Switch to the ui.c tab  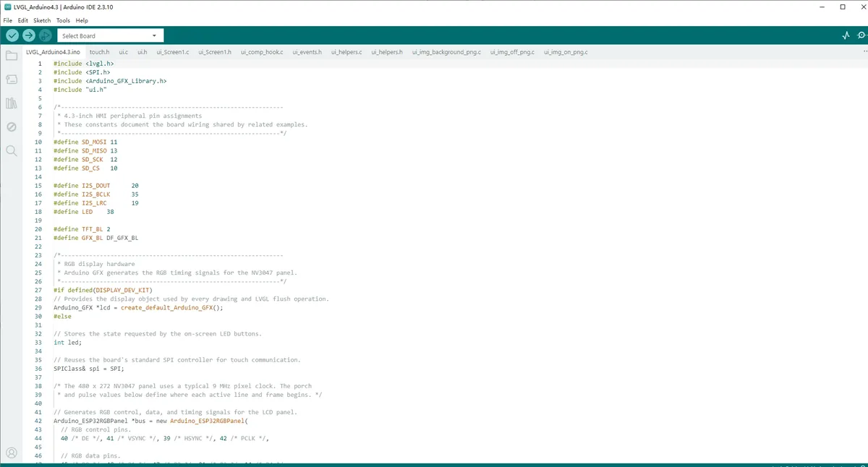[x=124, y=52]
